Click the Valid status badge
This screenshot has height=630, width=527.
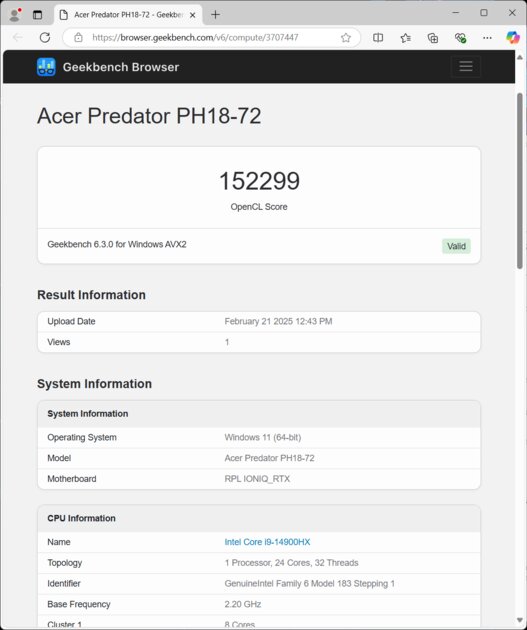coord(456,246)
